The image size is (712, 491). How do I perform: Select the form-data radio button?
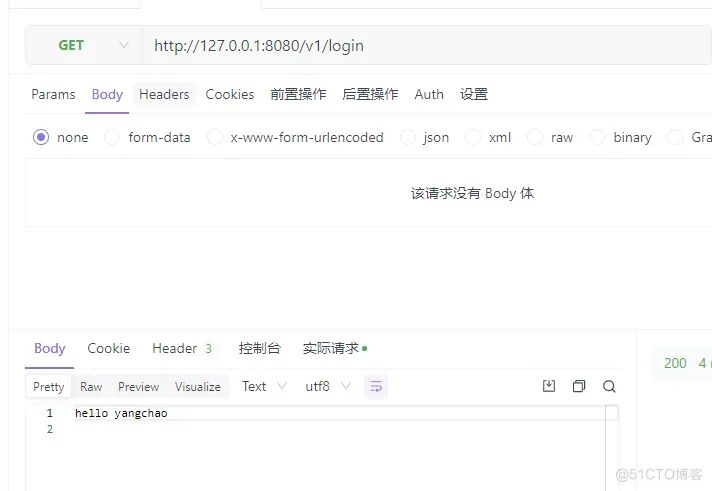112,137
